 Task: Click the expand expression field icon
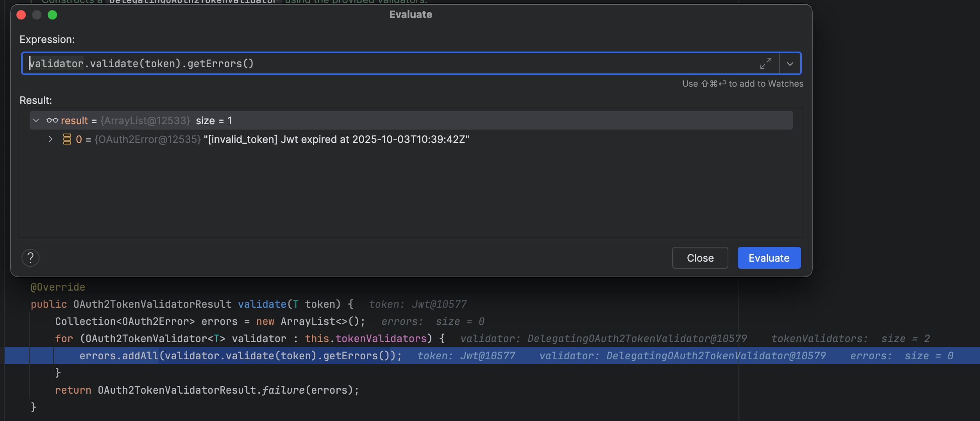765,63
